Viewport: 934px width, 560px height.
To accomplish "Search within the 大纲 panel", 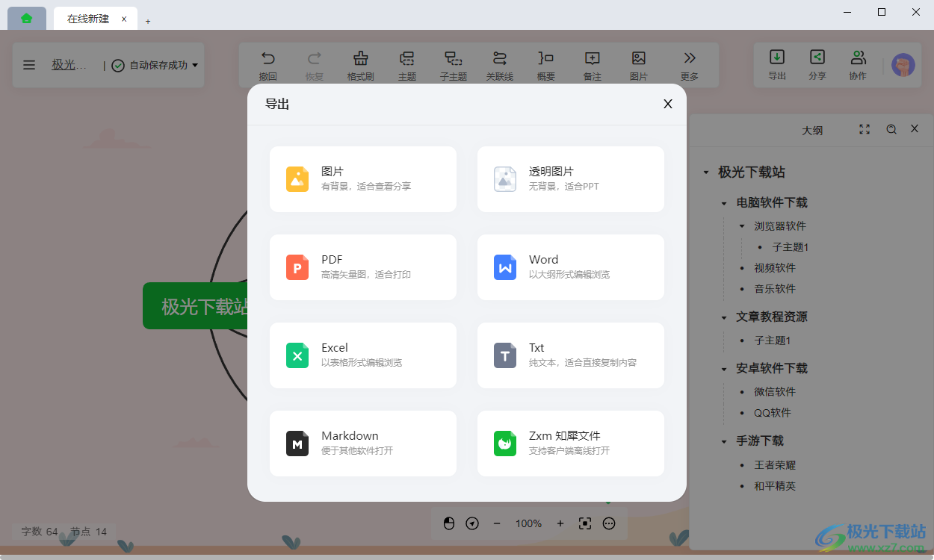I will click(x=891, y=129).
